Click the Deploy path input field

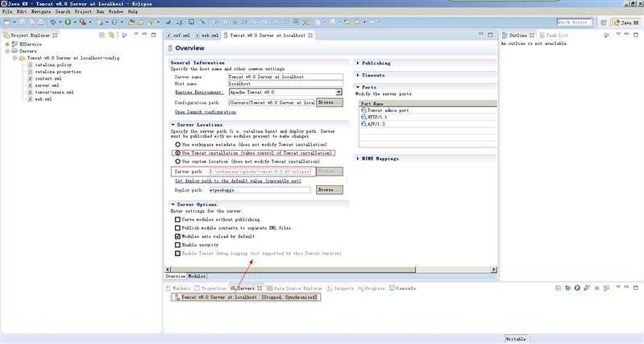coord(260,190)
